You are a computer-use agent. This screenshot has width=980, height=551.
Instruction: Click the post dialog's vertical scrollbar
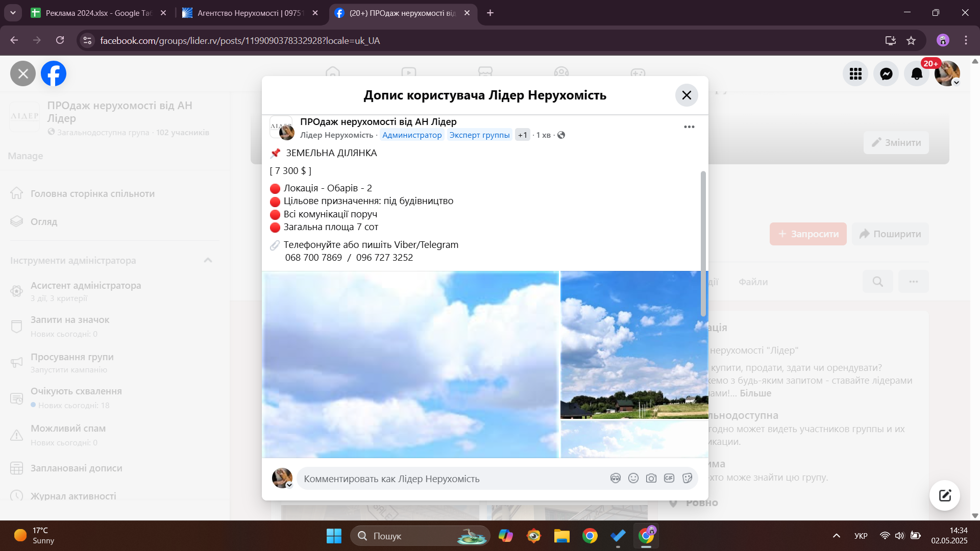pos(703,244)
